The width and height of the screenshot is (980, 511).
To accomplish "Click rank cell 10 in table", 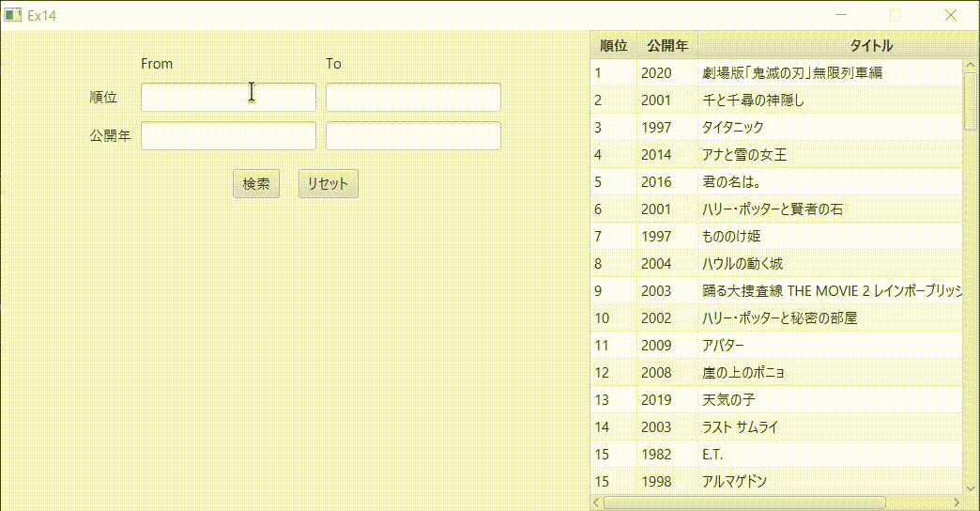I will point(613,317).
